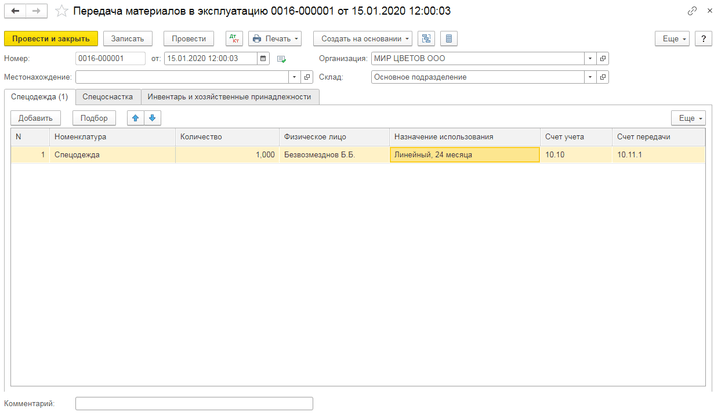Image resolution: width=714 pixels, height=415 pixels.
Task: Click the Провести и закрыть button
Action: tap(51, 39)
